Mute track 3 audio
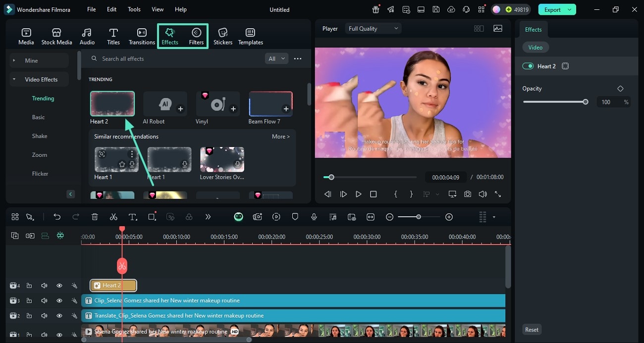 (44, 300)
